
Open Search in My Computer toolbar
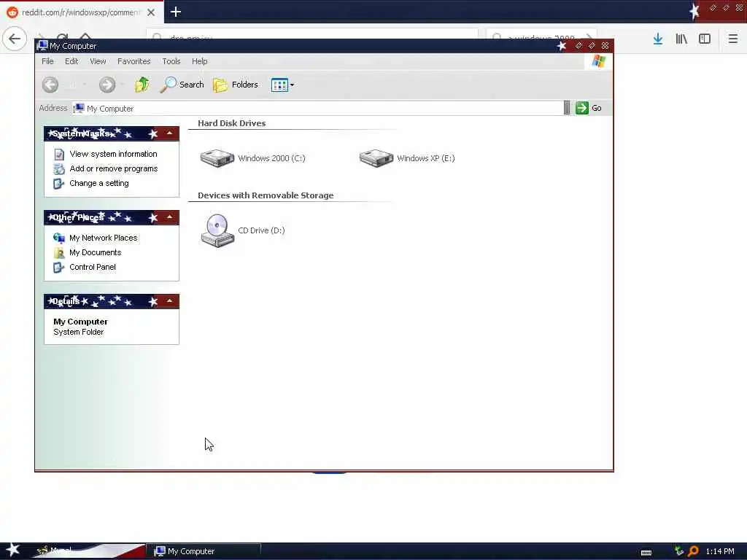[x=182, y=85]
